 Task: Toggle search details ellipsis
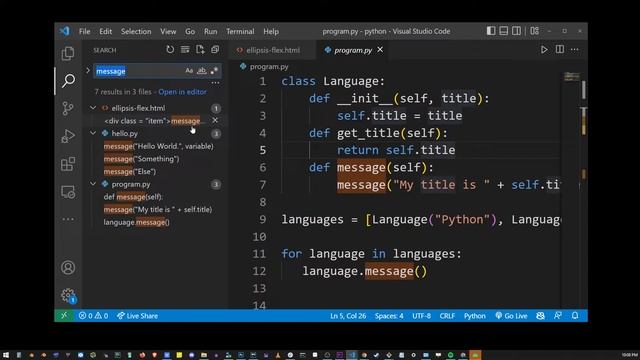[x=215, y=83]
